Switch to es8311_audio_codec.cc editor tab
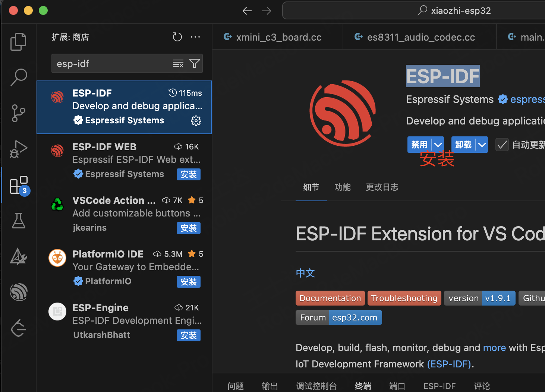 click(x=419, y=37)
